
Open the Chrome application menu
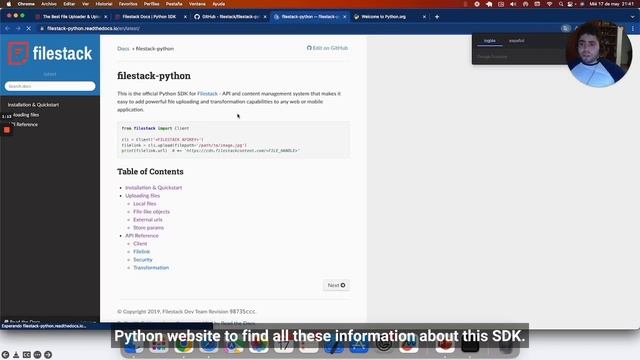pyautogui.click(x=26, y=4)
